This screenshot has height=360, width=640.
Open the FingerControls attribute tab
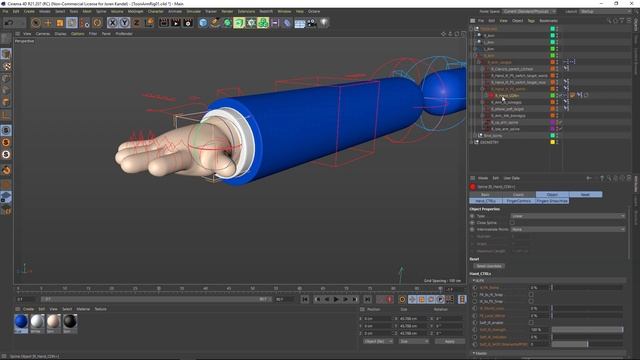coord(519,201)
